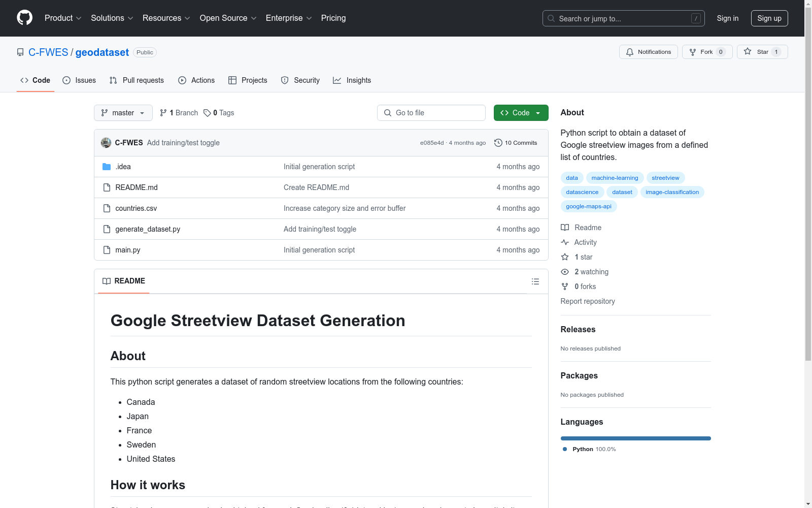Click the machine-learning topic tag

(x=615, y=178)
